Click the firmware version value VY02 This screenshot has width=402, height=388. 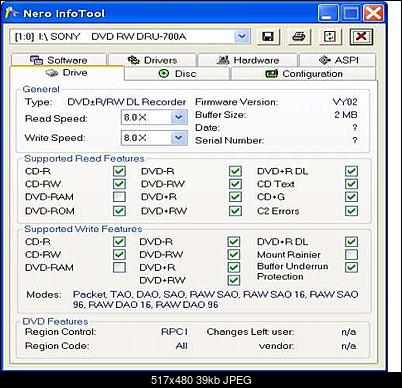(x=345, y=102)
